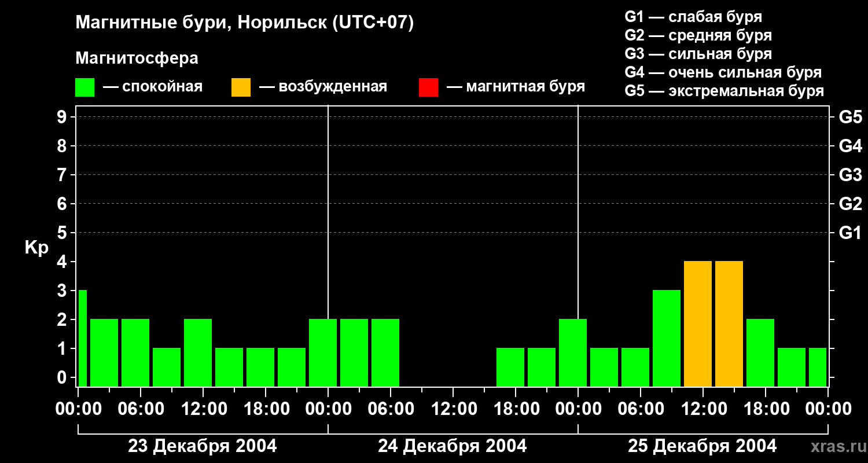Click the first orange bar at 12:00 on 25 December

coord(698,324)
